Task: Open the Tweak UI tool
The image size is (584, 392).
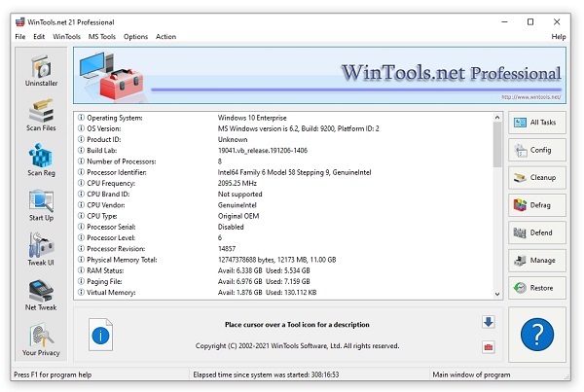Action: (41, 249)
